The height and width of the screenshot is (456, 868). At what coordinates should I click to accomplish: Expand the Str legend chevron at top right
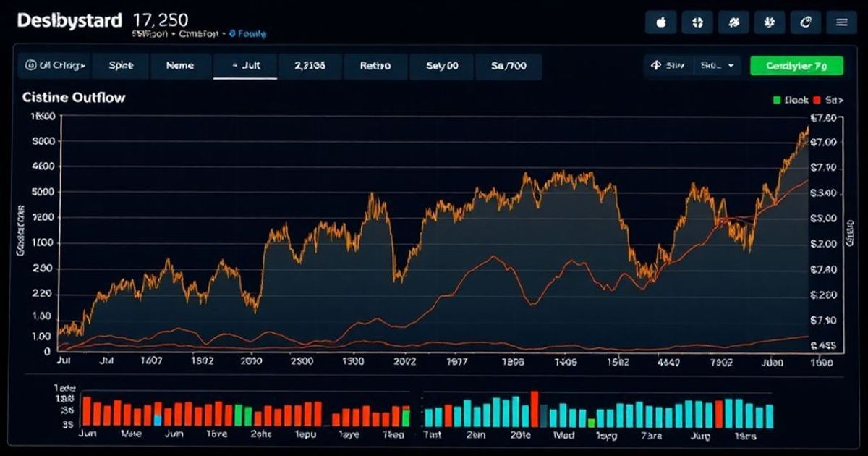coord(840,100)
